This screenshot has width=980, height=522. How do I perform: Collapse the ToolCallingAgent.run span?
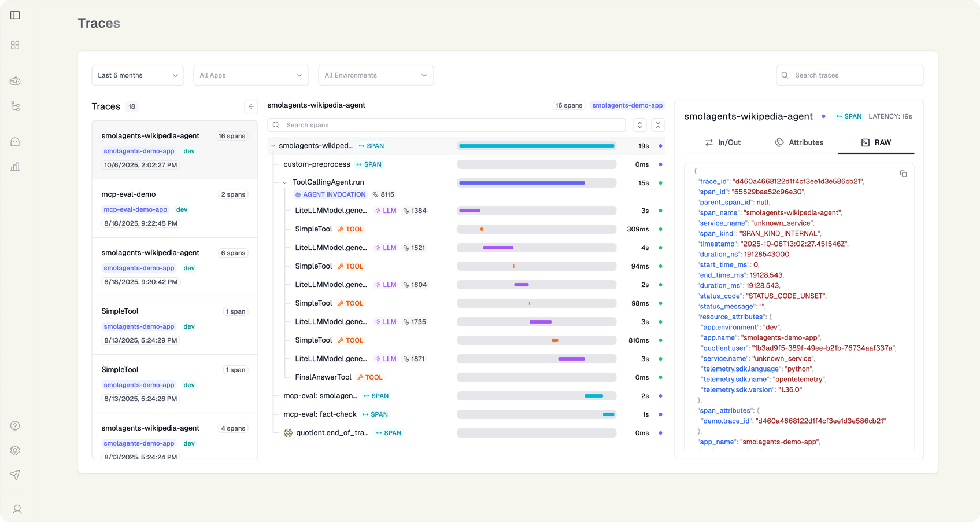pyautogui.click(x=284, y=182)
